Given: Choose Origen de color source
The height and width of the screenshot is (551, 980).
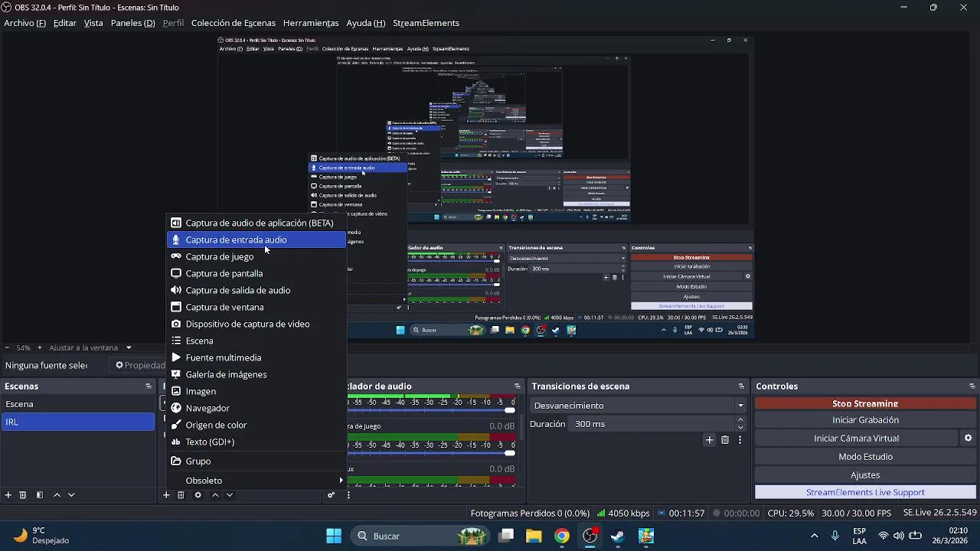Looking at the screenshot, I should [256, 425].
